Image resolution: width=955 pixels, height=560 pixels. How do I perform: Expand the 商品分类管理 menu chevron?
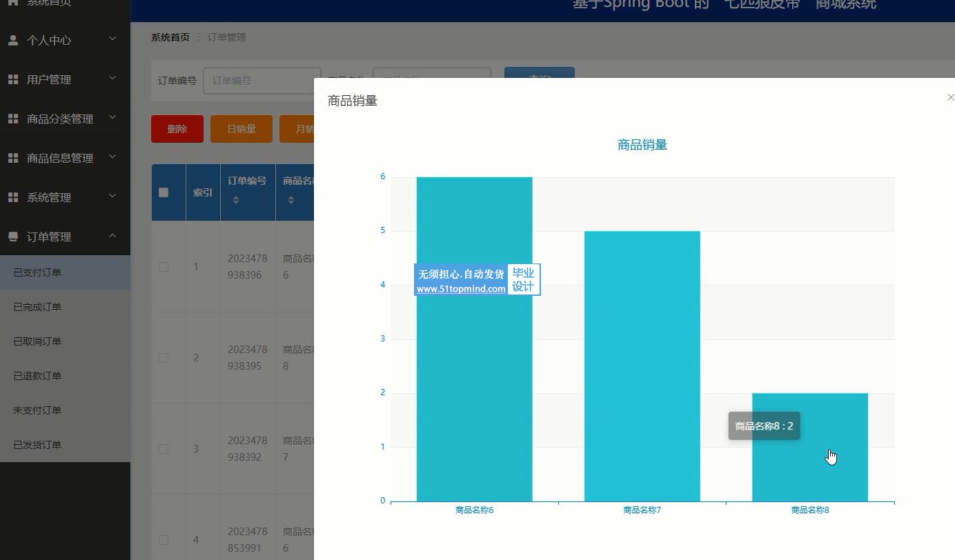pyautogui.click(x=112, y=118)
